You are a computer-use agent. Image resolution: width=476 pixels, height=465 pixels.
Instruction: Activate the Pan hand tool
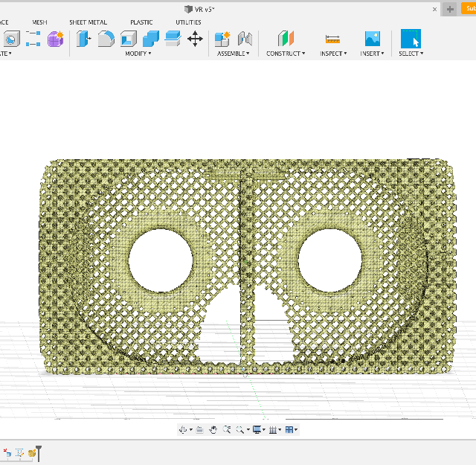pos(213,429)
